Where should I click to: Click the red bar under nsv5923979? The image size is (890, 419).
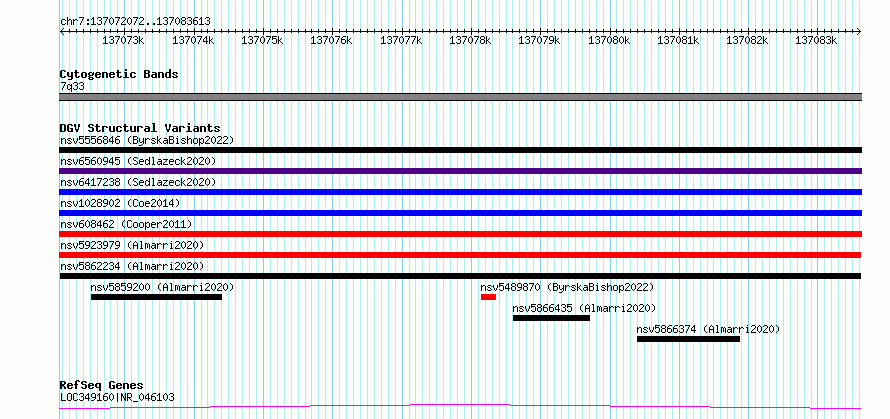(460, 255)
